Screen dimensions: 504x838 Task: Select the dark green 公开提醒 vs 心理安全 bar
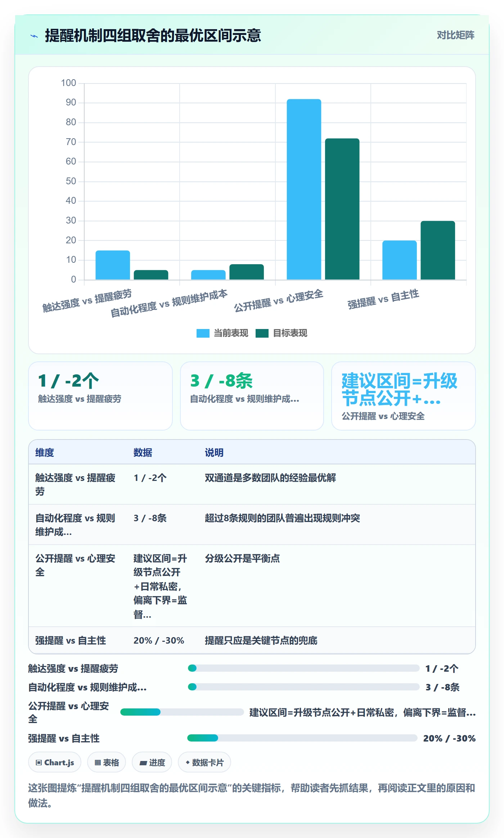click(342, 209)
